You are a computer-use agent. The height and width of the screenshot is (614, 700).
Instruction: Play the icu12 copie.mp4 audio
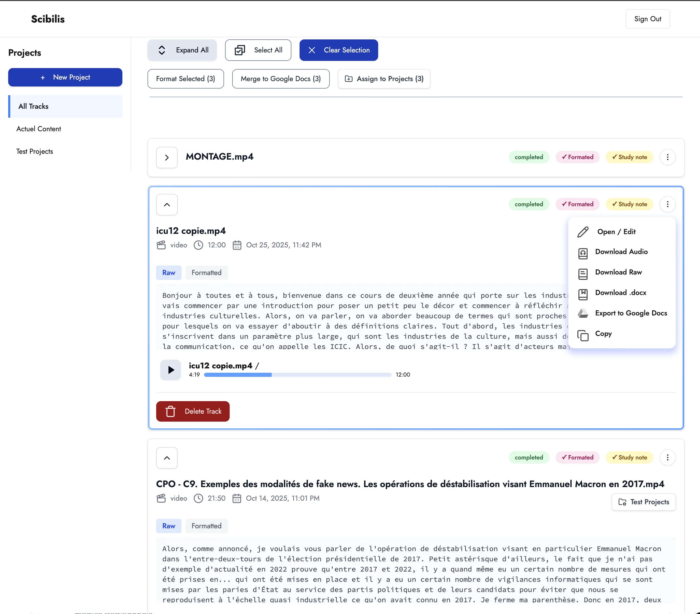point(171,370)
